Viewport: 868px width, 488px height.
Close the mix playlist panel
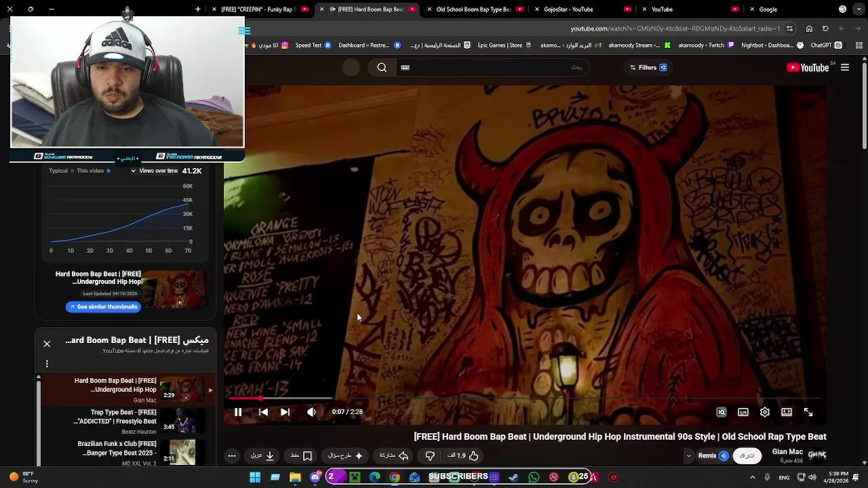click(47, 344)
